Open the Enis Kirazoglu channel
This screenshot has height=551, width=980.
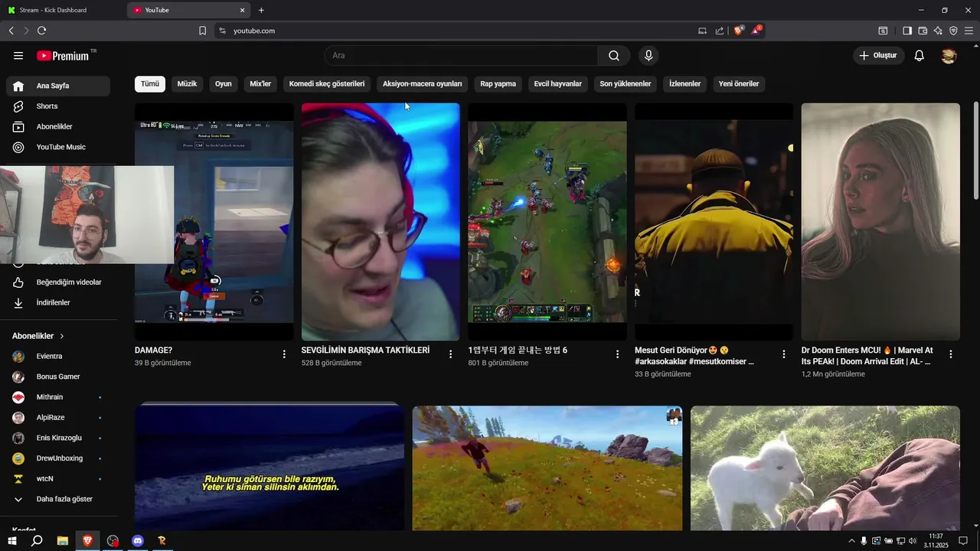pos(58,438)
